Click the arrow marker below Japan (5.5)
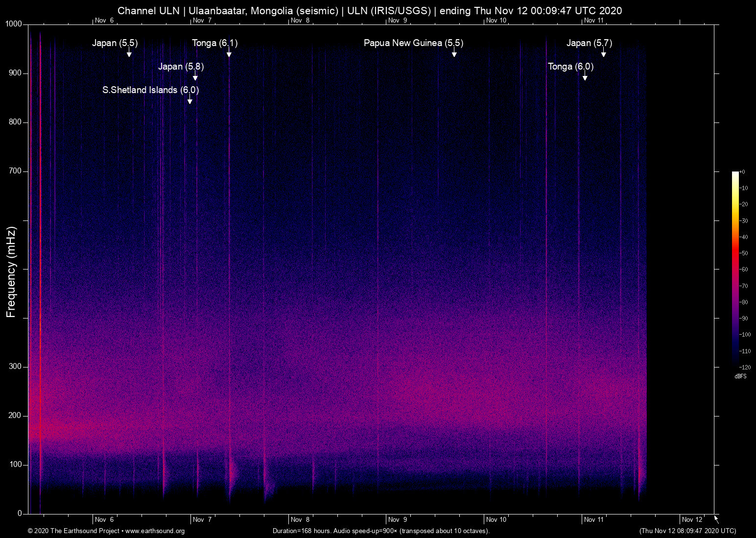This screenshot has height=538, width=756. (129, 53)
